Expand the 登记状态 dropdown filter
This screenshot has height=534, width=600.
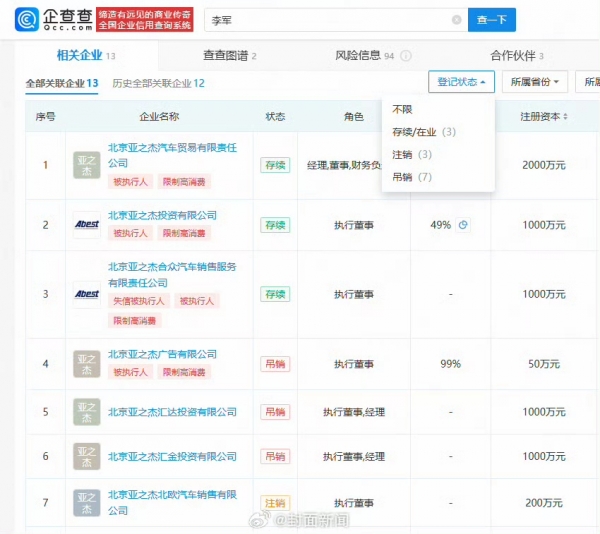[461, 82]
